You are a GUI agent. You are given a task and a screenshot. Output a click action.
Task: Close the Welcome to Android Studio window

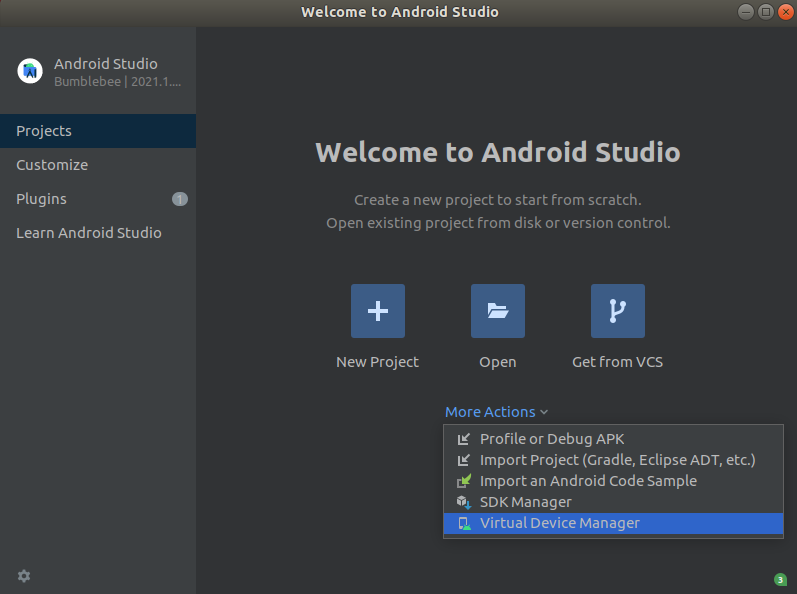point(786,12)
